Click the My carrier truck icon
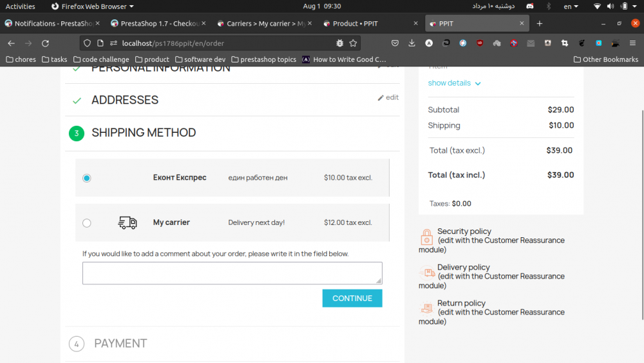Image resolution: width=644 pixels, height=363 pixels. click(128, 222)
